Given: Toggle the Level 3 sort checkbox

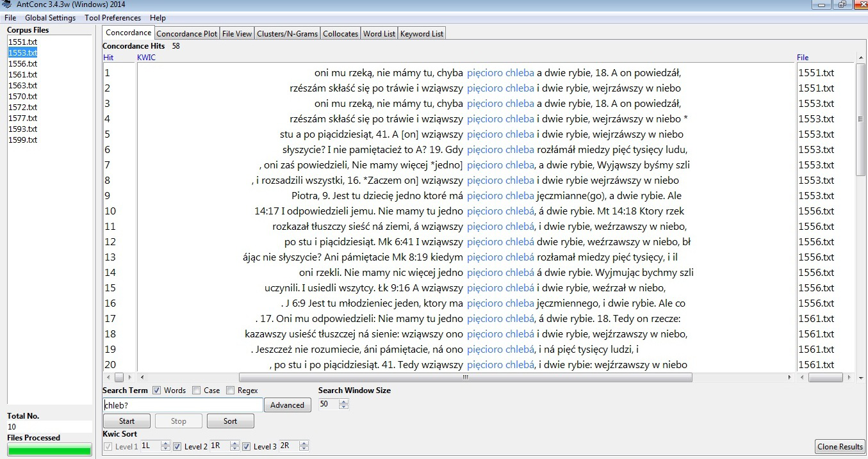Looking at the screenshot, I should (247, 446).
